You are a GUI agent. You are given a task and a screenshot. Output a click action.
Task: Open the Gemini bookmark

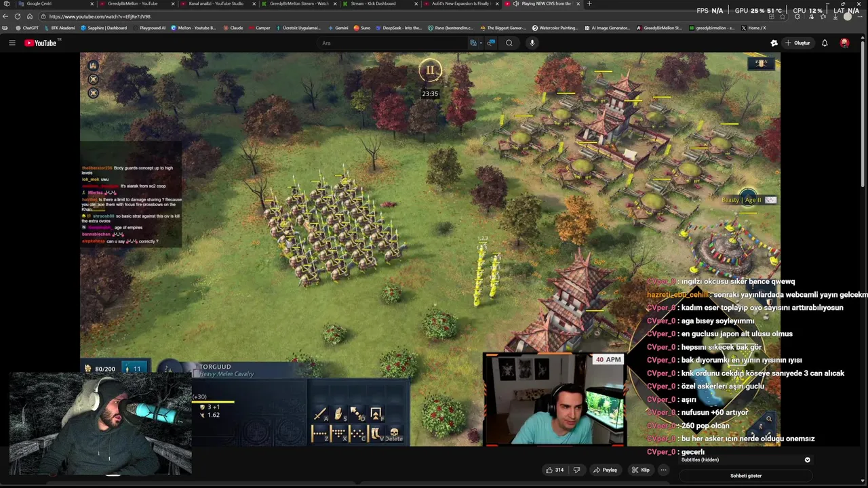[x=338, y=28]
